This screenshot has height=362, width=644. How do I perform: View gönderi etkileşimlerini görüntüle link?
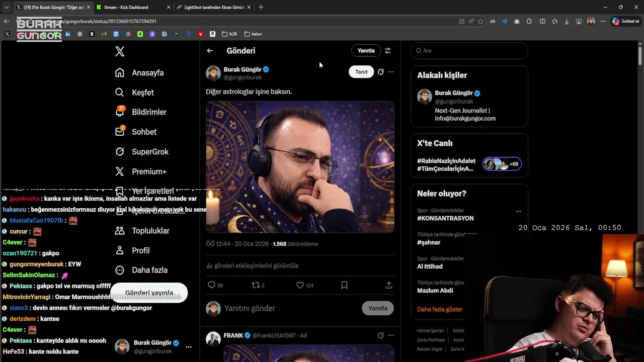click(x=252, y=265)
